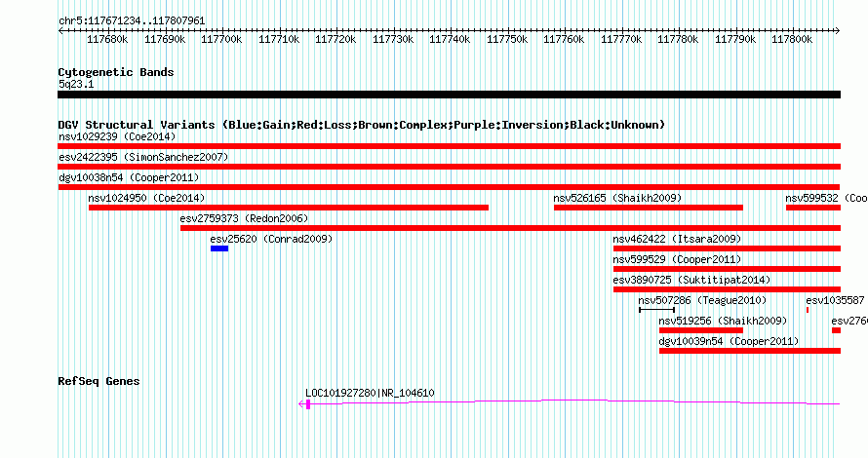The width and height of the screenshot is (868, 458).
Task: Click the 117750k ruler tick label
Action: 507,39
